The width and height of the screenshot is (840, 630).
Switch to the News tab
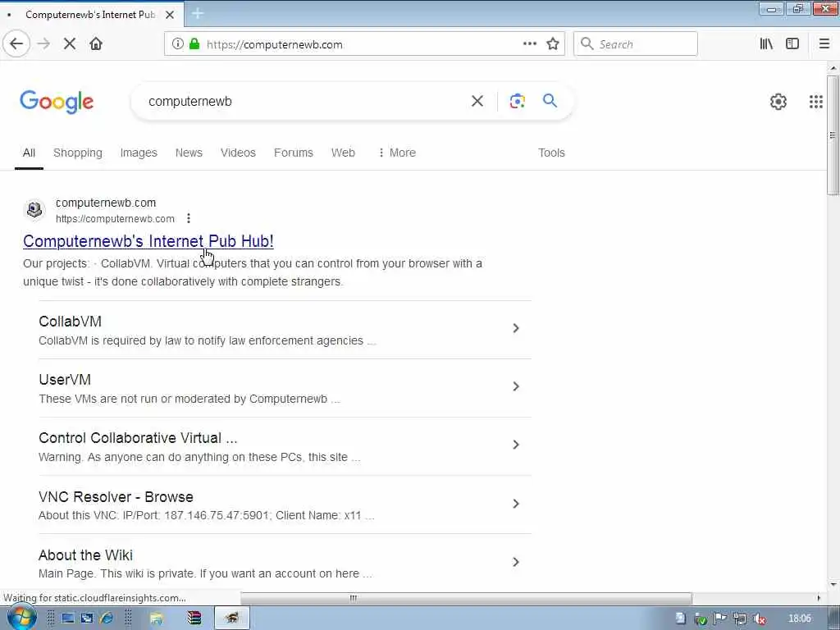tap(189, 153)
